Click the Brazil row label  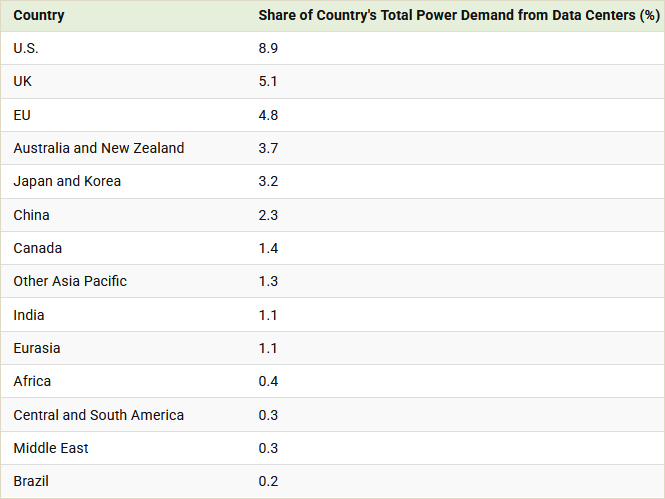(x=31, y=482)
